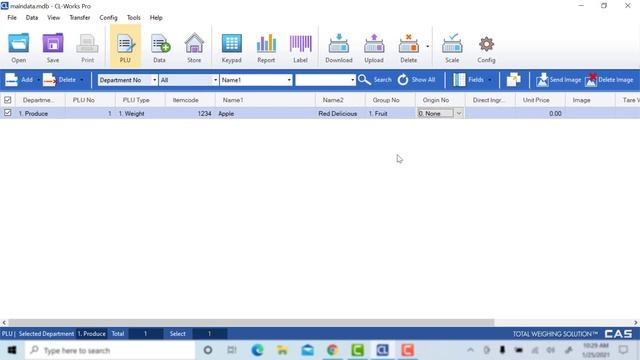The image size is (640, 360).
Task: Open the Report chart icon
Action: coord(266,47)
